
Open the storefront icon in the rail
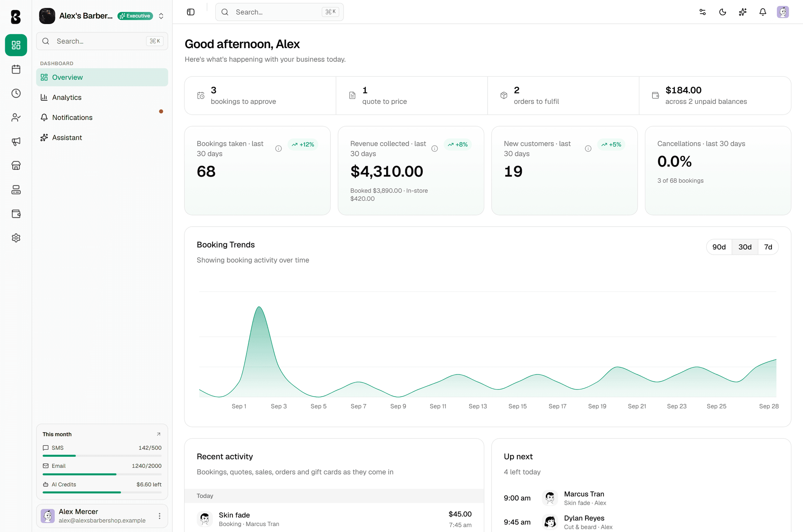tap(16, 166)
